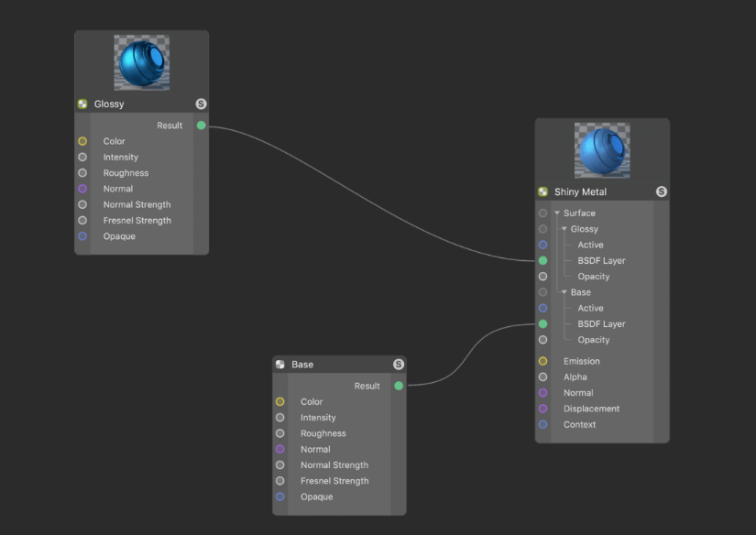Click the Shiny Metal node type icon
Image resolution: width=756 pixels, height=535 pixels.
[x=543, y=192]
